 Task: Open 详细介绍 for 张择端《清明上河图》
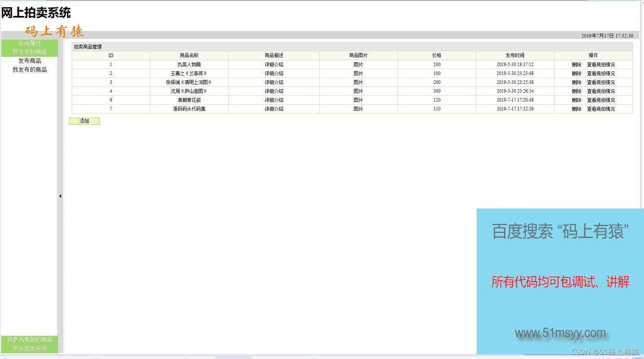click(x=274, y=83)
